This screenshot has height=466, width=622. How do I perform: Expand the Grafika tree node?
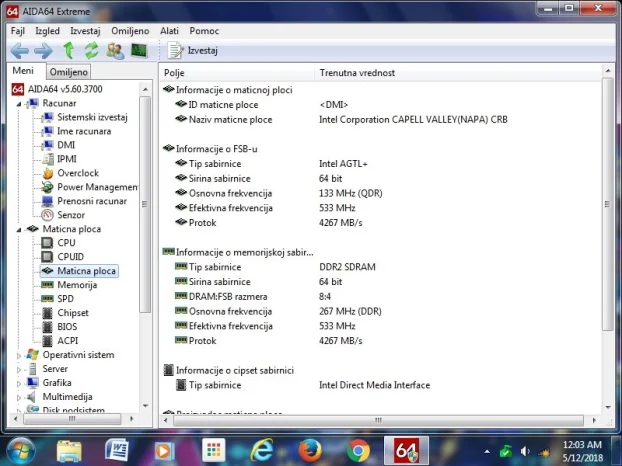pyautogui.click(x=19, y=384)
